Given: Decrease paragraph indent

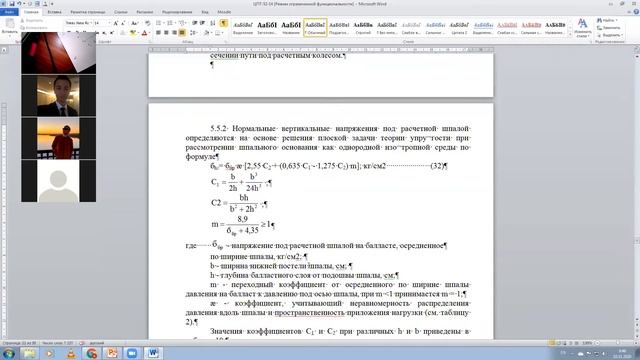Looking at the screenshot, I should tap(195, 23).
